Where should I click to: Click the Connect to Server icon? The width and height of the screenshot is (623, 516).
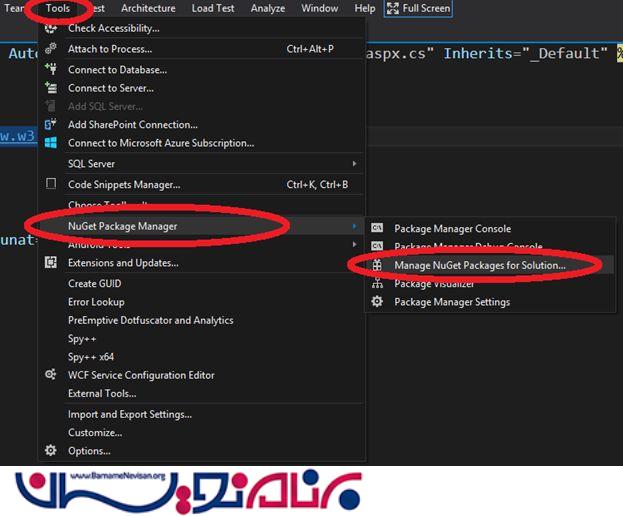[x=51, y=88]
